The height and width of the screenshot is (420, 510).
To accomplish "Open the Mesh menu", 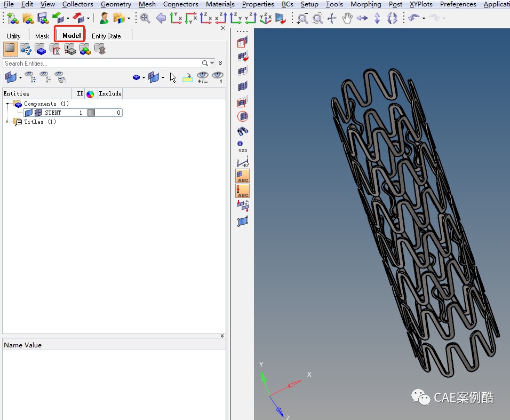I will click(147, 4).
